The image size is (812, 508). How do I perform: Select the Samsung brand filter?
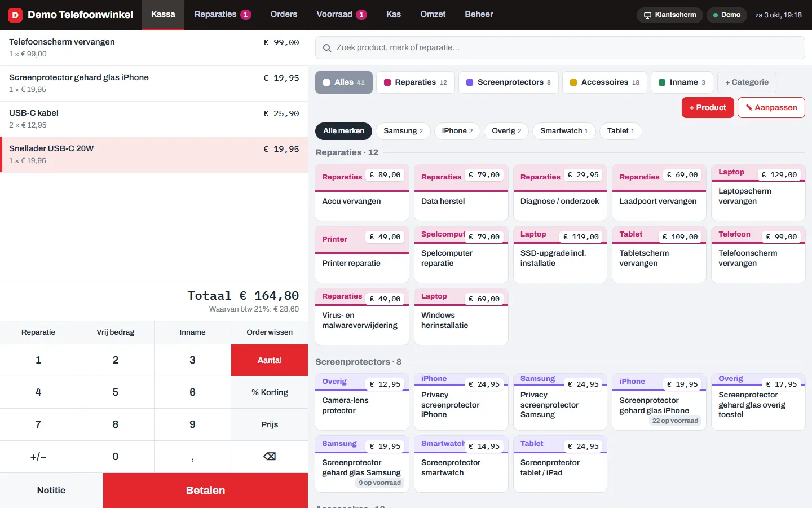pos(403,131)
